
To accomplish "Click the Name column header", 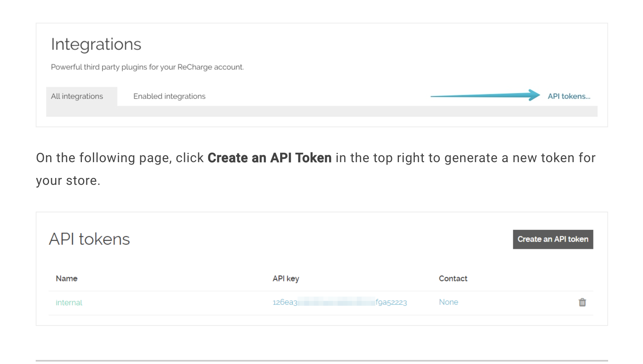I will (x=66, y=279).
